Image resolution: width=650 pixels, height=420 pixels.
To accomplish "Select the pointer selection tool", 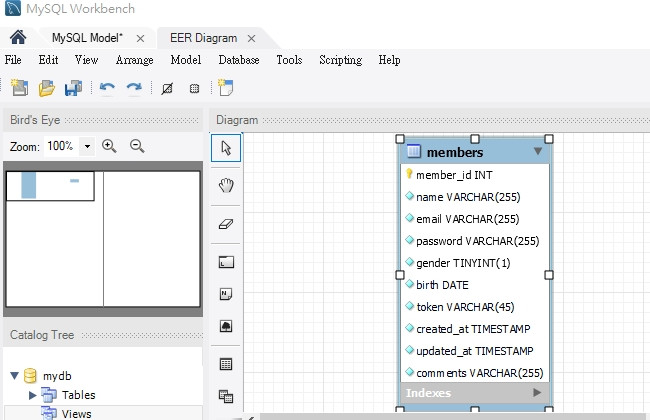I will [226, 148].
